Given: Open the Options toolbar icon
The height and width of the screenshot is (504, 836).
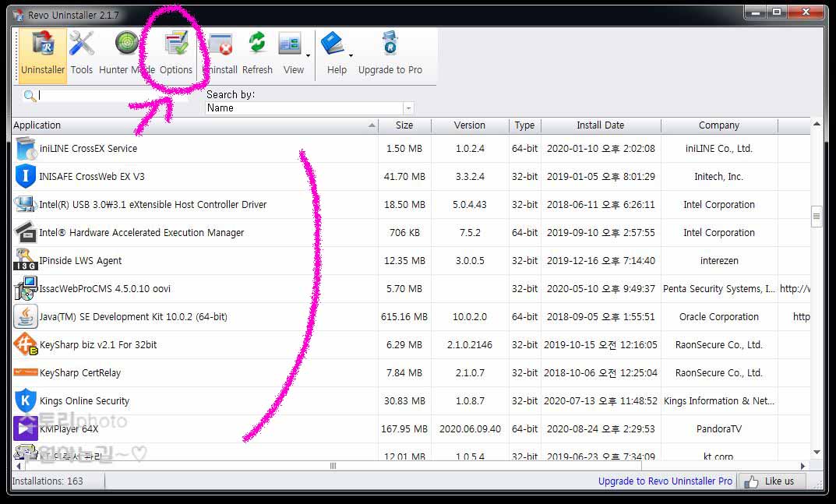Looking at the screenshot, I should (x=177, y=44).
